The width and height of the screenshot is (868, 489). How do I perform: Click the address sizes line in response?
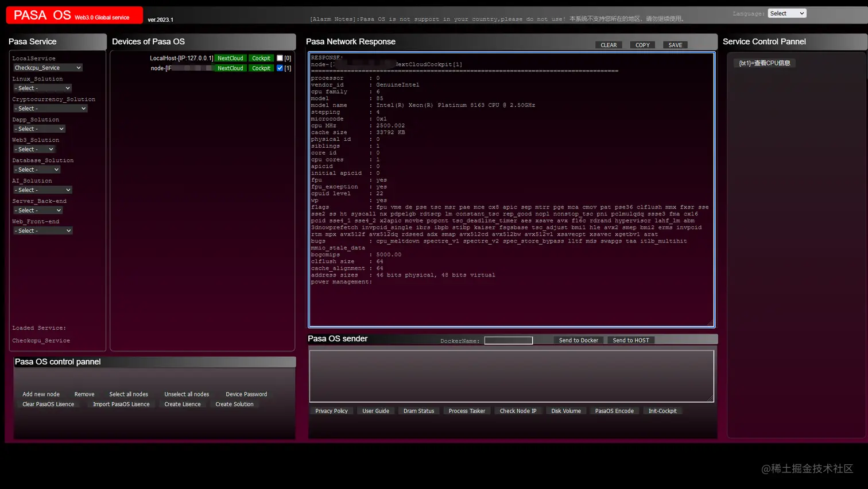[x=403, y=275]
